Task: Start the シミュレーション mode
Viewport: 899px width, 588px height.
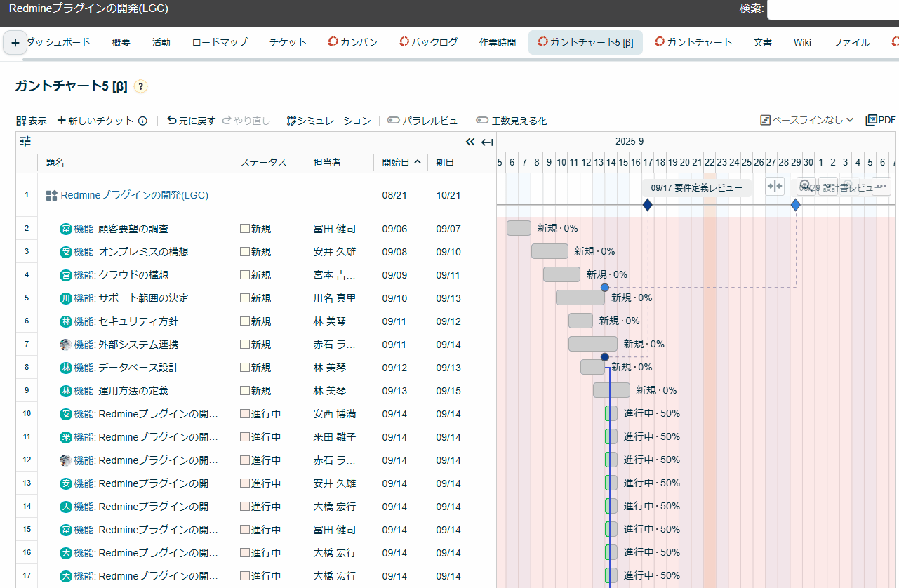Action: 329,121
